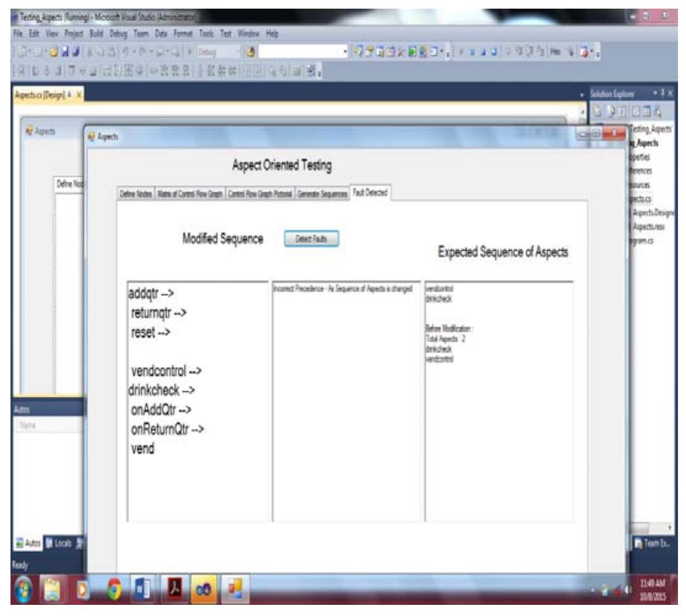Toggle the Solution Explorer auto-hide pin
Viewport: 686px width, 616px height.
click(x=663, y=93)
